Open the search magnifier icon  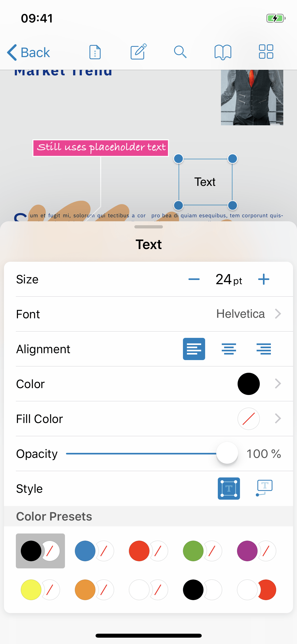pos(180,52)
